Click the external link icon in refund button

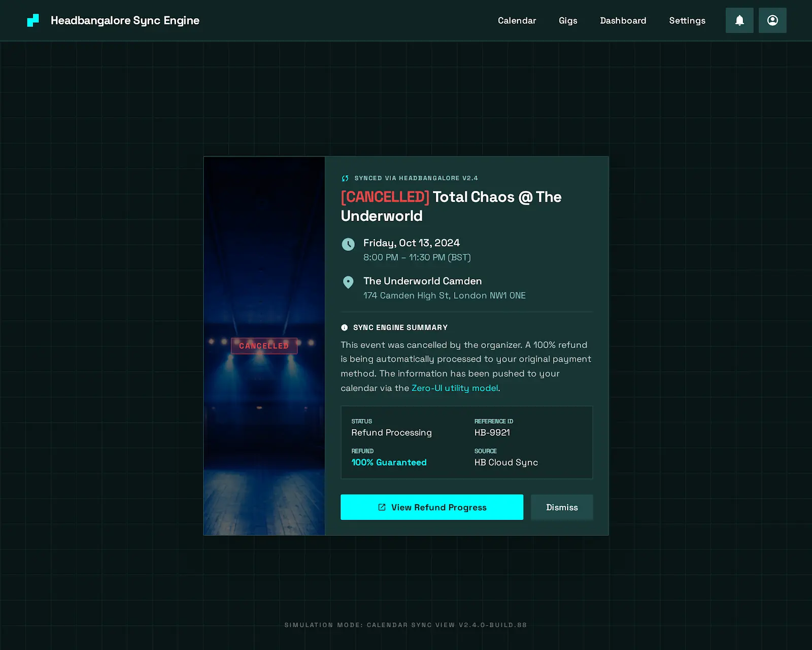(382, 507)
